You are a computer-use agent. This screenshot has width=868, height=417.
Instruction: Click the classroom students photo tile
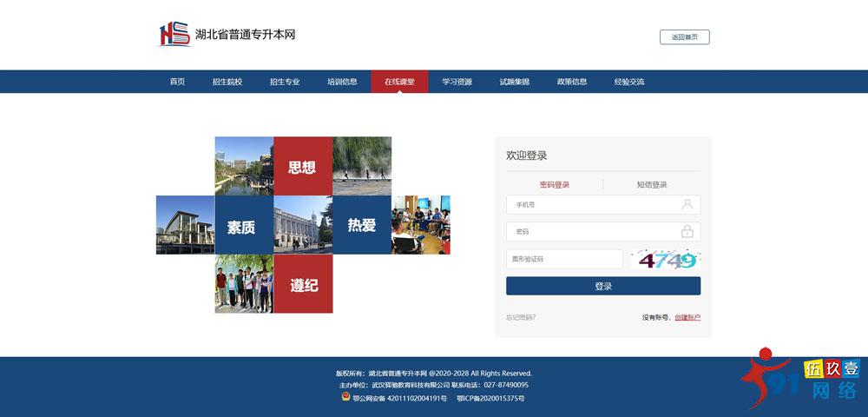click(421, 225)
